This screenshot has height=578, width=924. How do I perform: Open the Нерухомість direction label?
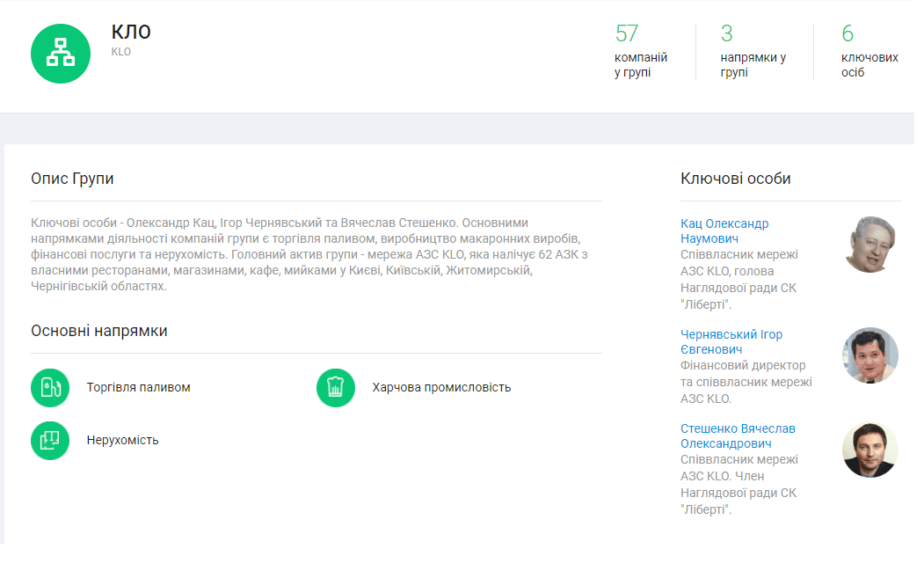122,440
